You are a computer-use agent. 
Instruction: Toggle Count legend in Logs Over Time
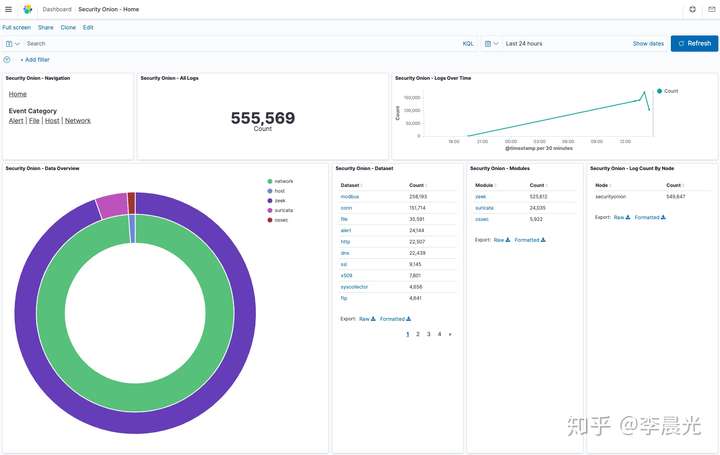point(668,91)
